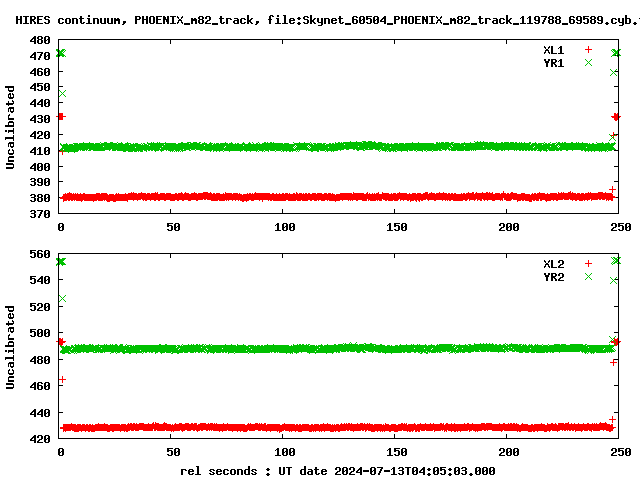Click the 540 y-axis tick label
Screen dimensions: 640x480
click(40, 280)
